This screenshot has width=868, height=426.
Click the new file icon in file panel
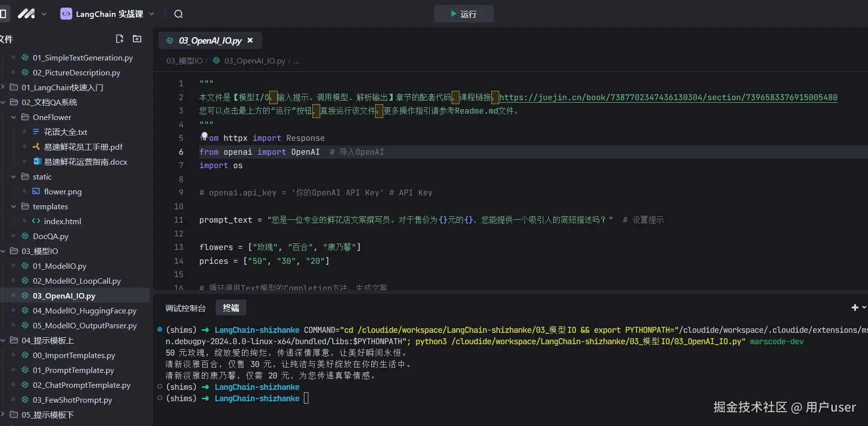[x=119, y=39]
